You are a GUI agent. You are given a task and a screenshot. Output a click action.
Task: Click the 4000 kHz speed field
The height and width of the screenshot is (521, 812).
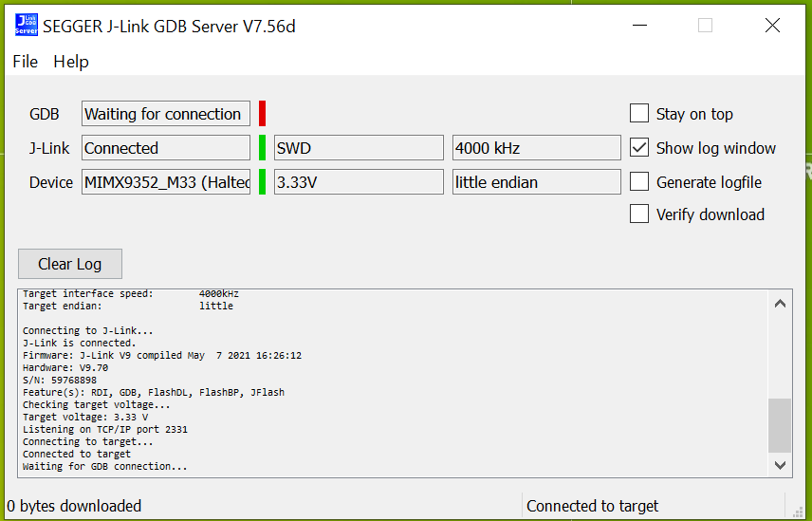click(536, 148)
